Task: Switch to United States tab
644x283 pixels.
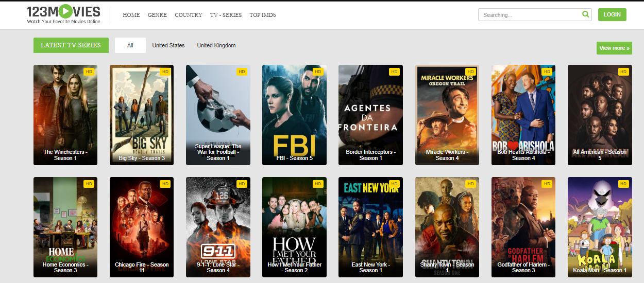Action: (168, 45)
